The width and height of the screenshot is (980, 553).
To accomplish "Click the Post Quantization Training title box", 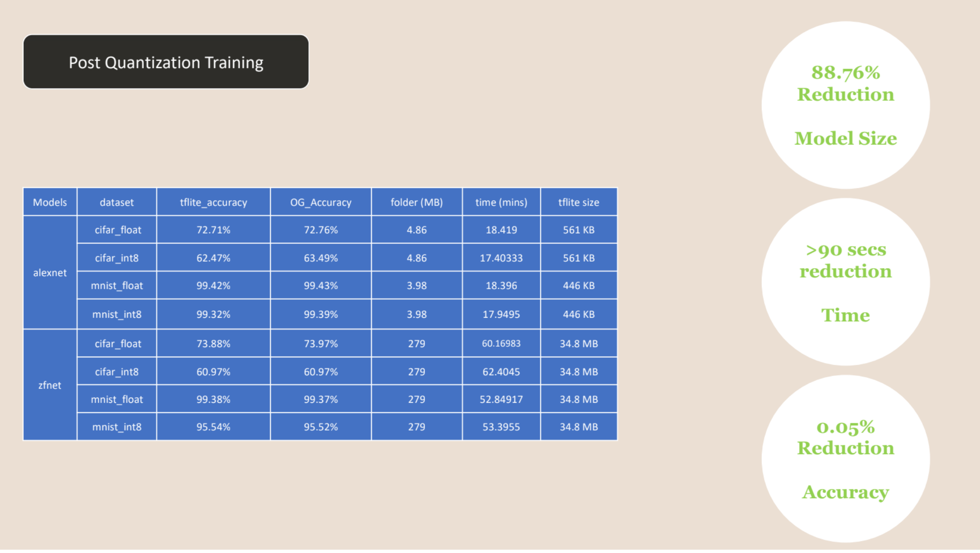I will click(x=166, y=62).
